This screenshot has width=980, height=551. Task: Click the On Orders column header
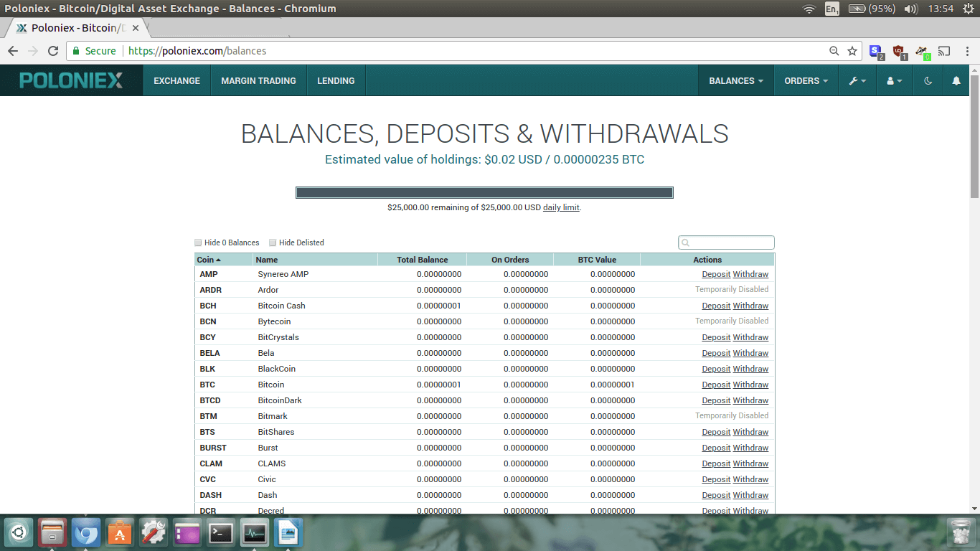point(510,260)
